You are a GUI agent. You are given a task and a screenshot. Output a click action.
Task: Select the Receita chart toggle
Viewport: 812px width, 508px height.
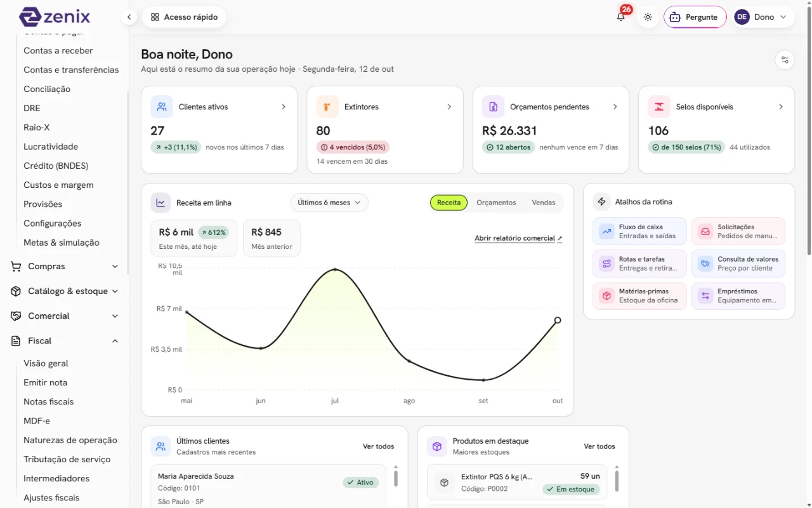(x=449, y=203)
